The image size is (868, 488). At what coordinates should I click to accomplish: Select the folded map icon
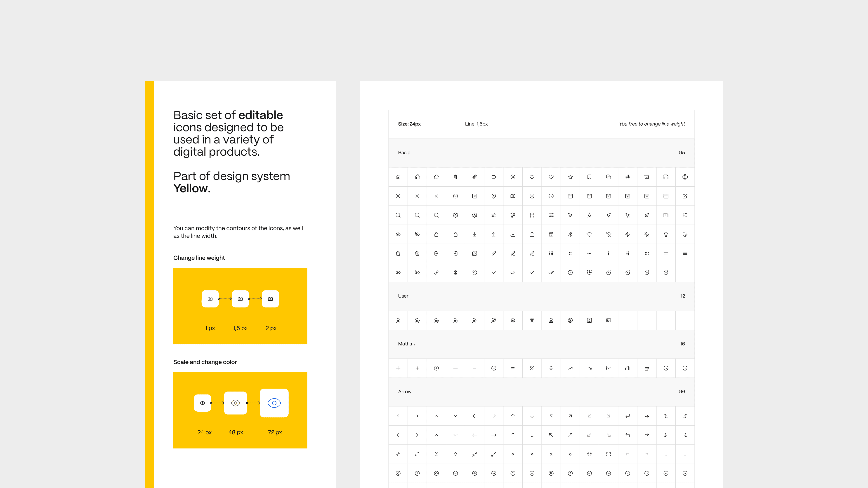point(512,196)
